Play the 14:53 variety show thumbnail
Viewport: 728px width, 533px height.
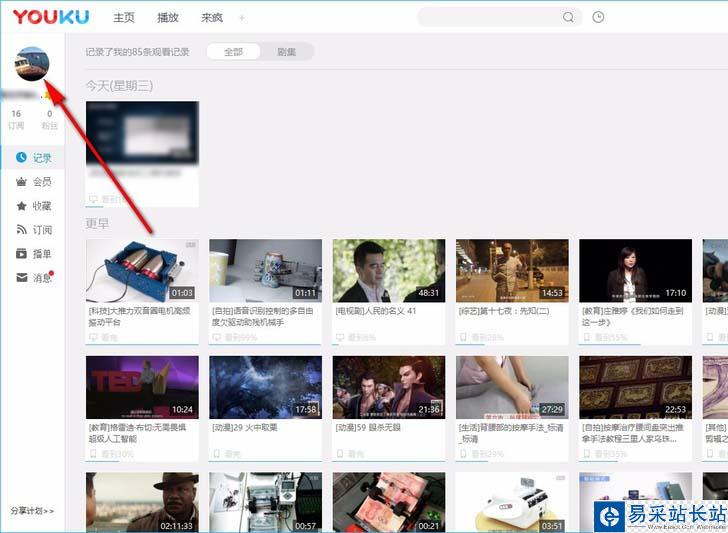(512, 271)
